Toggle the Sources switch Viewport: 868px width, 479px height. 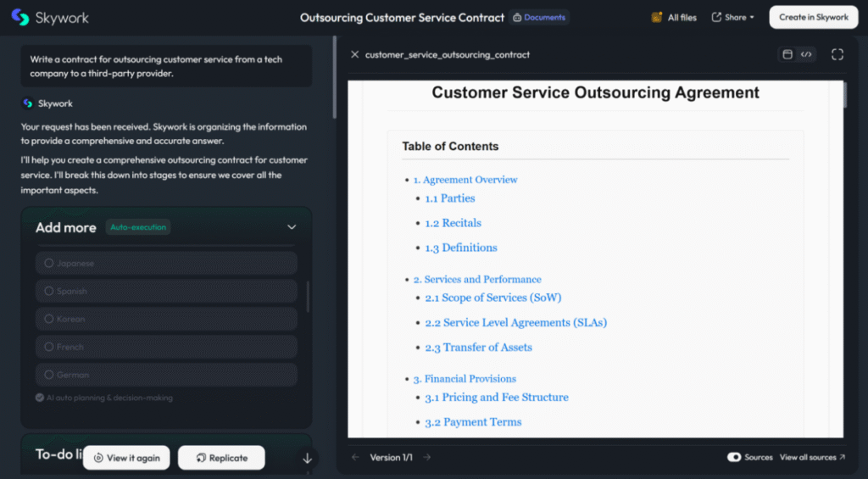click(x=734, y=457)
